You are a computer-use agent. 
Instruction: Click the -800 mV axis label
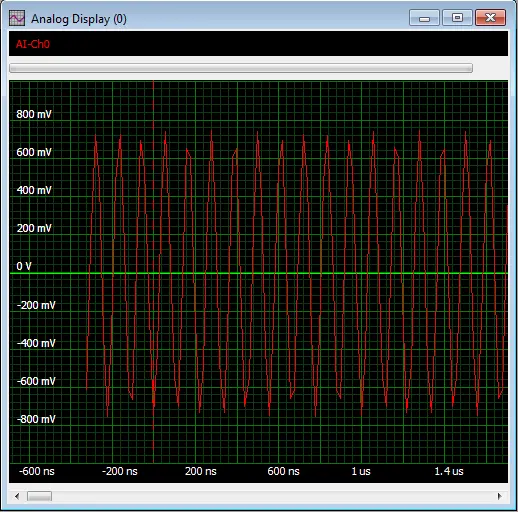pyautogui.click(x=36, y=419)
